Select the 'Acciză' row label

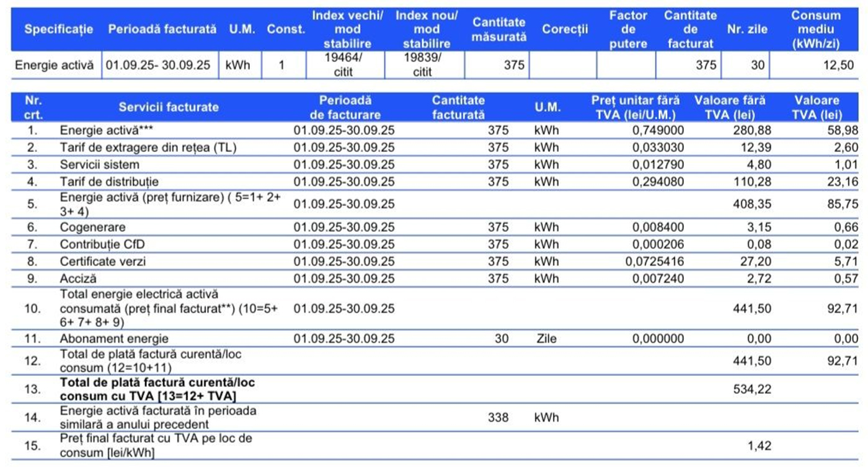[x=78, y=279]
